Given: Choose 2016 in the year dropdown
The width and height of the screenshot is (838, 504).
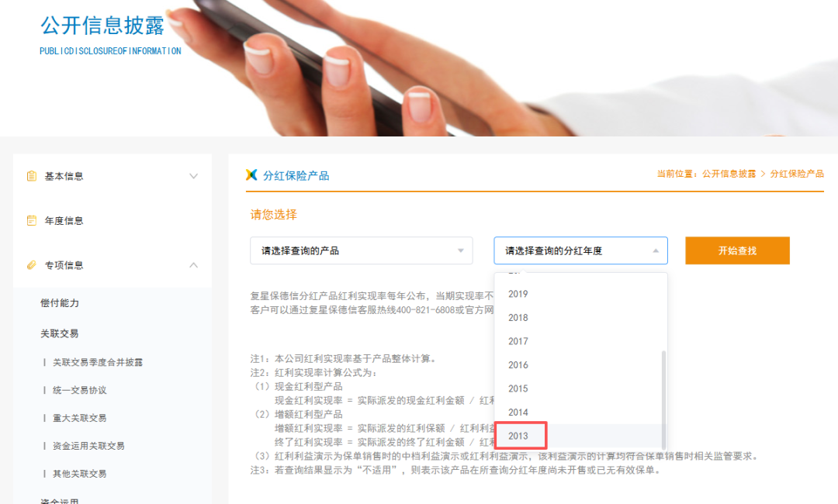Looking at the screenshot, I should click(518, 365).
